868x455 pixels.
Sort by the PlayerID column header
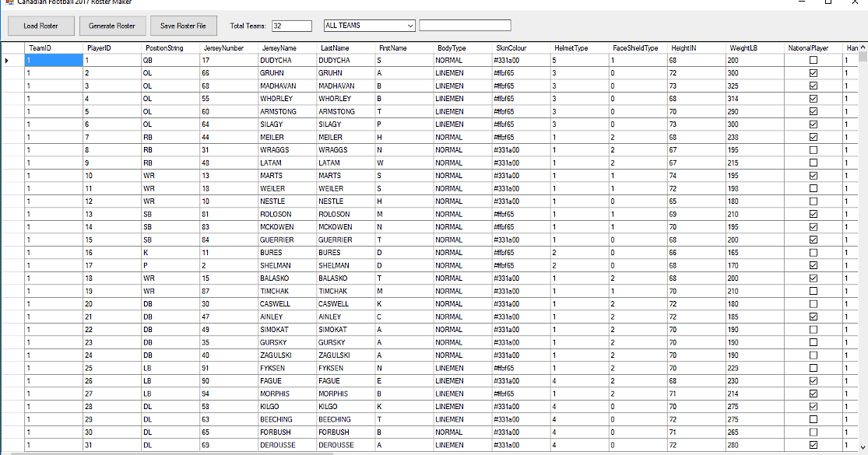(x=112, y=48)
